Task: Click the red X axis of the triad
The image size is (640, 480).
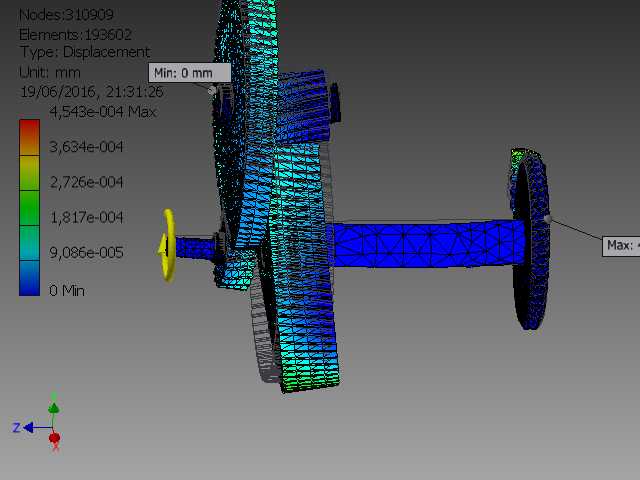Action: (x=55, y=438)
